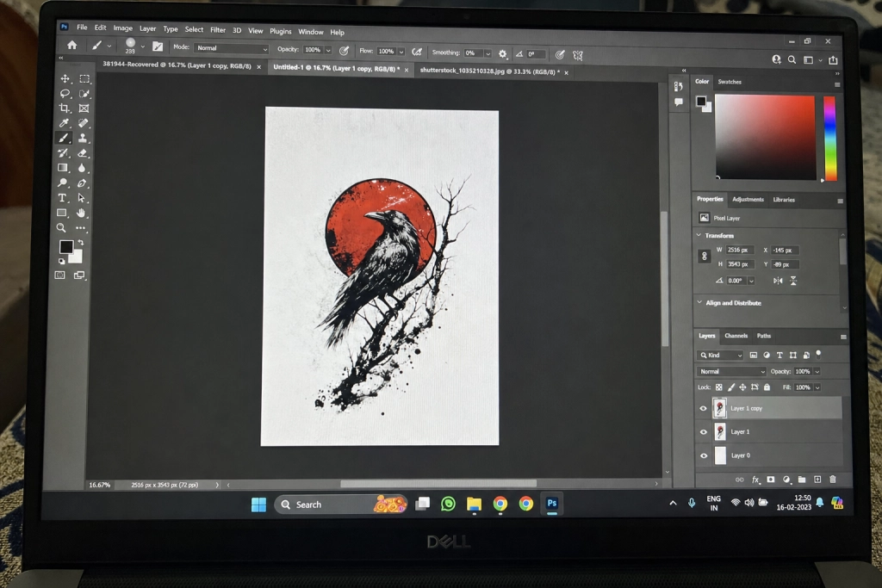The image size is (882, 588).
Task: Create a new group folder in Layers
Action: [802, 480]
